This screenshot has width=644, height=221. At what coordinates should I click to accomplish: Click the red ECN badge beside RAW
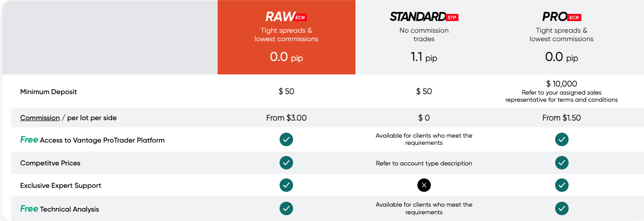coord(300,17)
